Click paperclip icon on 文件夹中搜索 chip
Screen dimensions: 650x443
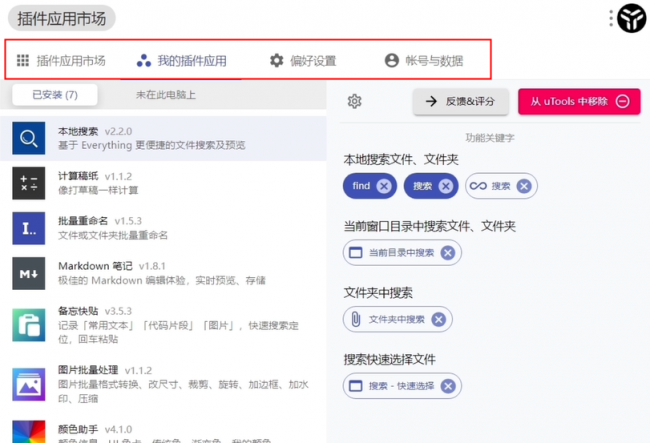[356, 320]
